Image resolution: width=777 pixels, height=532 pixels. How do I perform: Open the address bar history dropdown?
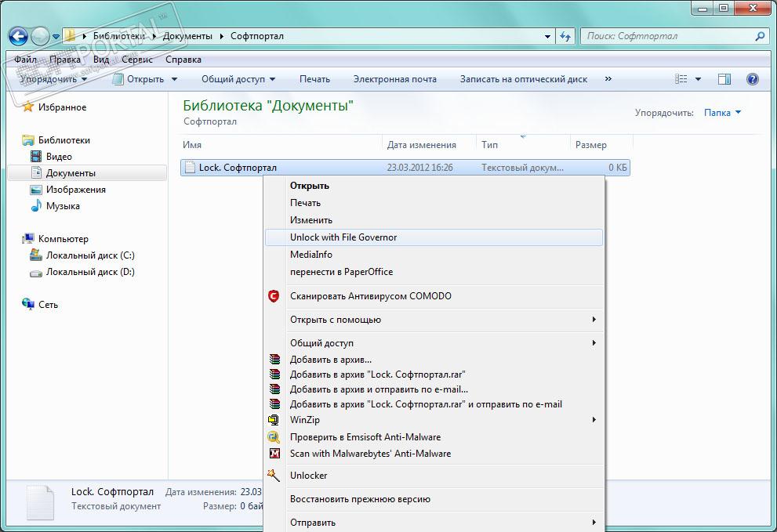(x=547, y=36)
